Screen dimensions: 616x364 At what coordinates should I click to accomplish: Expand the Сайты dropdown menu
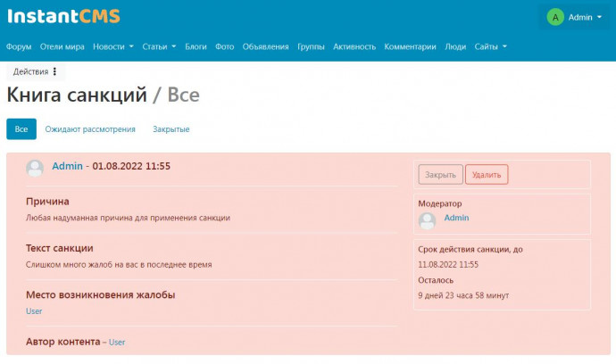[x=491, y=46]
